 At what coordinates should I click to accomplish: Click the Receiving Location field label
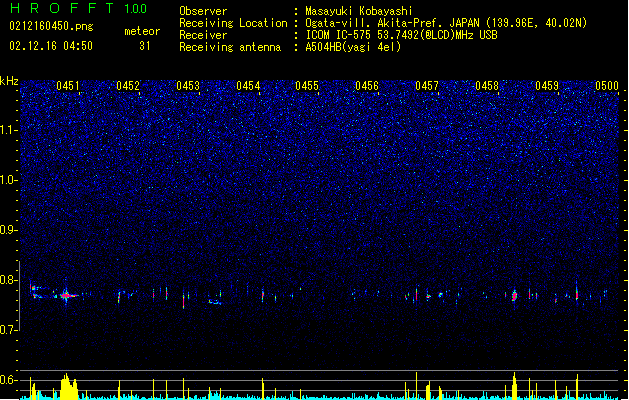pyautogui.click(x=233, y=23)
